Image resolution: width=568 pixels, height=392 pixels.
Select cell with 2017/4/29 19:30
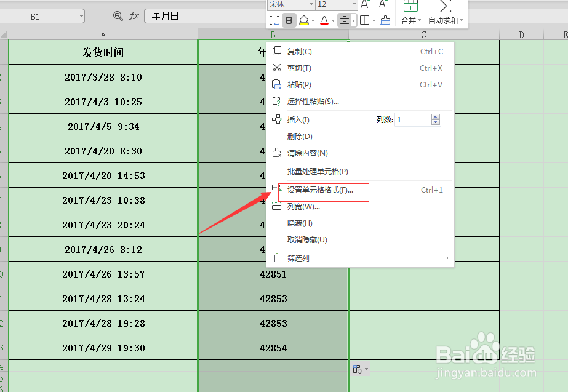tap(103, 348)
